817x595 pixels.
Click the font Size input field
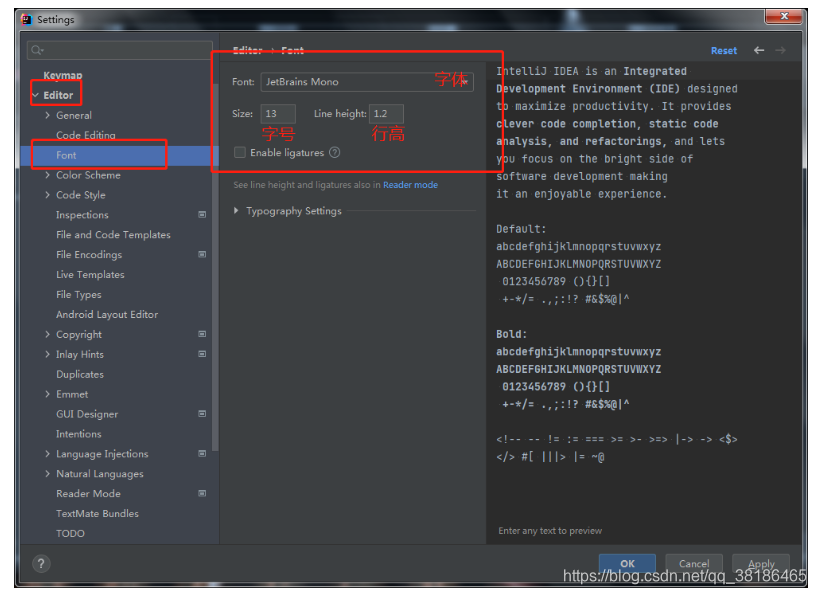pyautogui.click(x=278, y=114)
